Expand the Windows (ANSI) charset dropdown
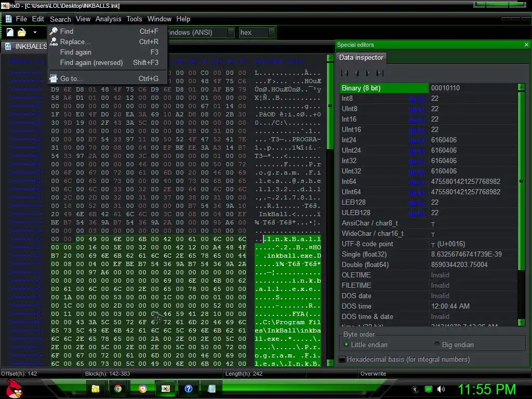This screenshot has height=399, width=532. [x=231, y=33]
